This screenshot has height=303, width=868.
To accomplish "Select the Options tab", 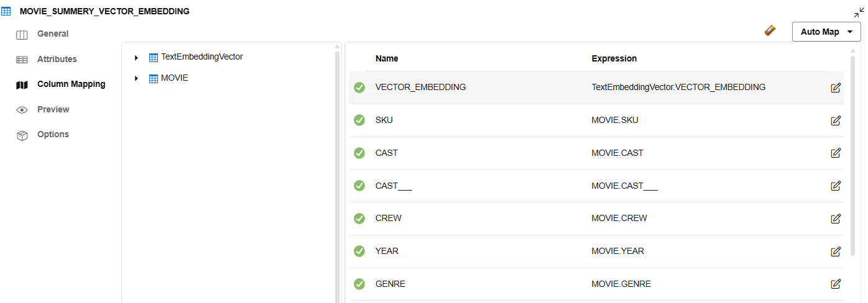I will coord(53,135).
